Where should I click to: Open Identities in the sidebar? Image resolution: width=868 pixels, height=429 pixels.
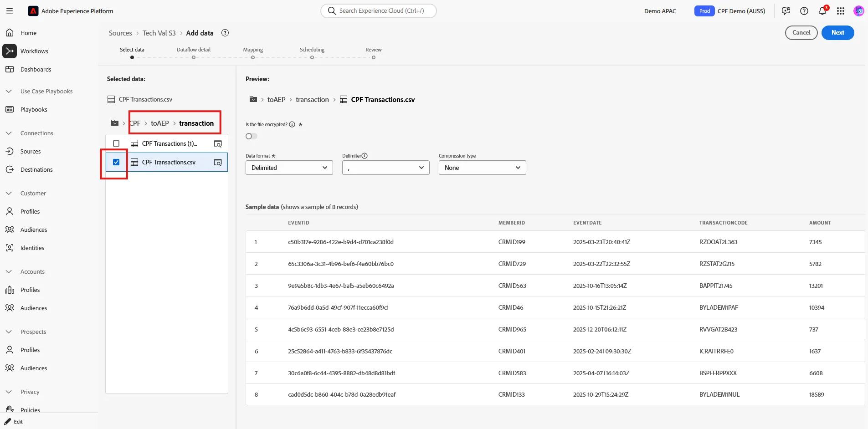[32, 248]
